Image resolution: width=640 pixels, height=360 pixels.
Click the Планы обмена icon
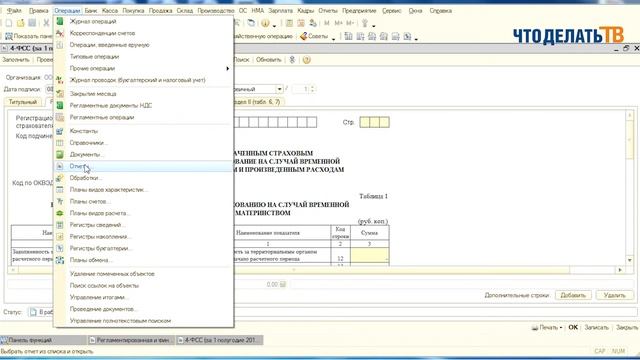[x=60, y=260]
